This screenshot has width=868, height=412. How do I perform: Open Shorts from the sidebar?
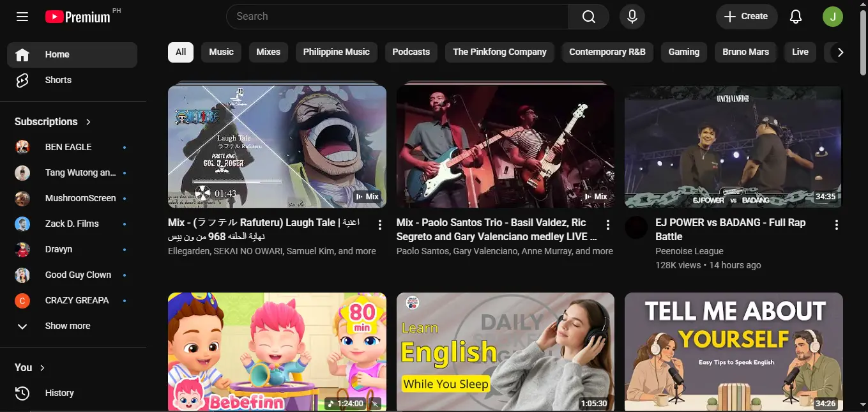[72, 80]
